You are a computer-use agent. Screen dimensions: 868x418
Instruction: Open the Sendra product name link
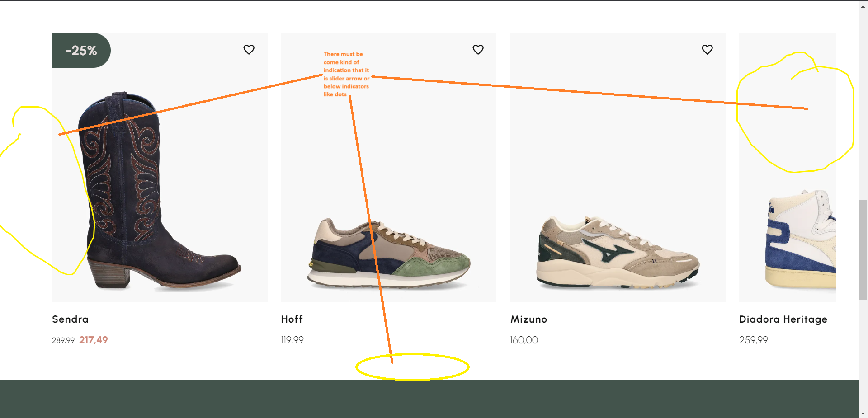pyautogui.click(x=70, y=319)
